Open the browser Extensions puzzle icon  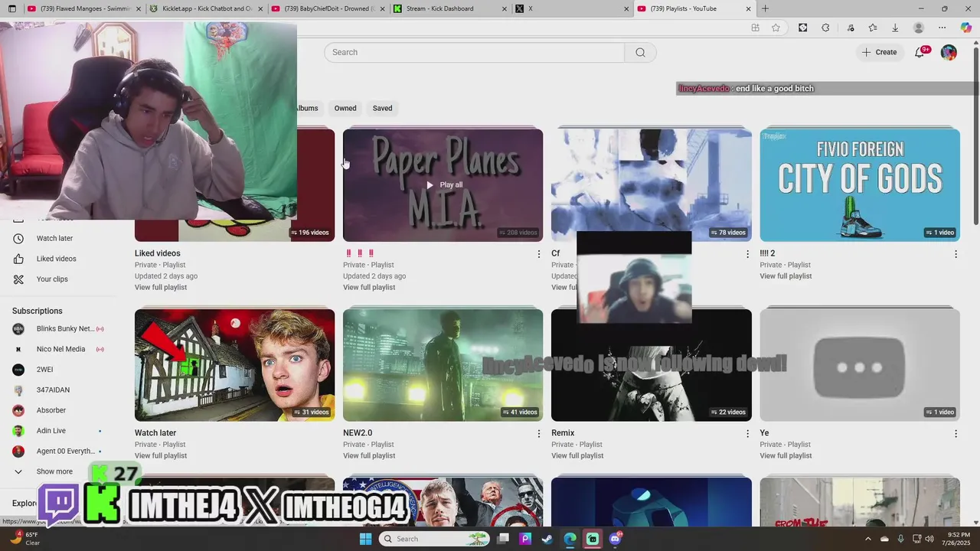pos(825,28)
